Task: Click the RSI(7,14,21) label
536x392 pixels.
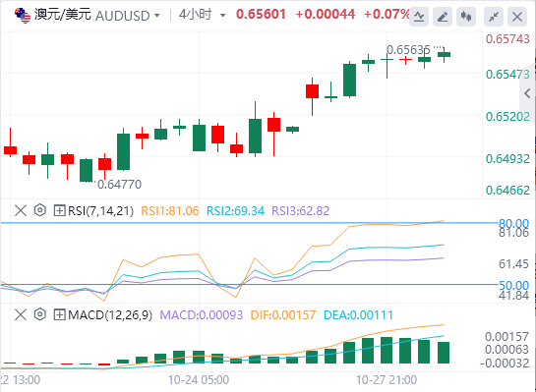Action: point(100,210)
